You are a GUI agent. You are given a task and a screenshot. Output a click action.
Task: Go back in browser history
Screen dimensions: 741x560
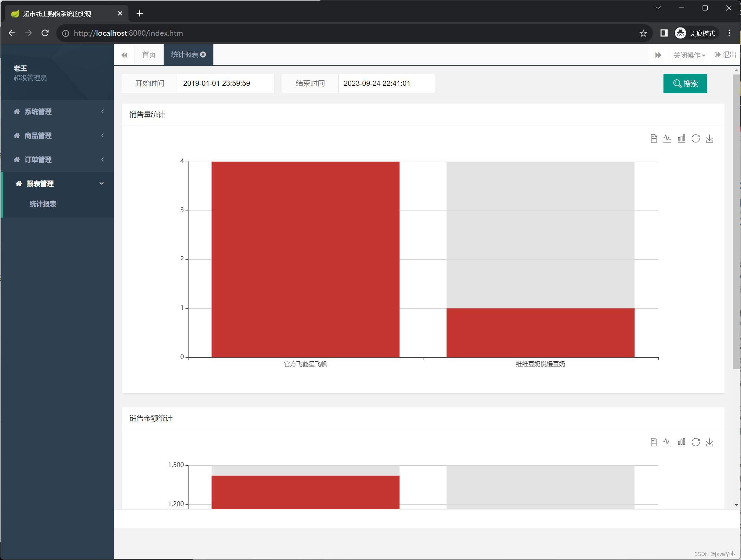(12, 33)
